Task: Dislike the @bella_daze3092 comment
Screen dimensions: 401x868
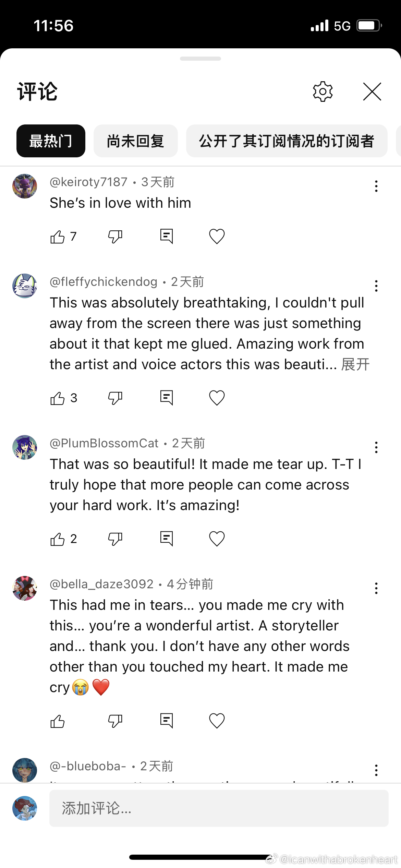Action: (x=115, y=721)
